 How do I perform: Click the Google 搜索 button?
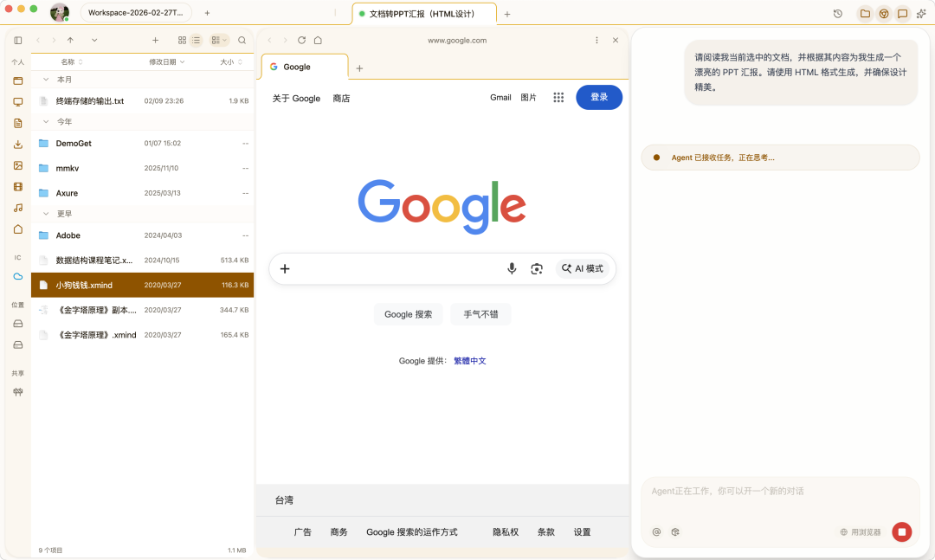click(x=408, y=314)
